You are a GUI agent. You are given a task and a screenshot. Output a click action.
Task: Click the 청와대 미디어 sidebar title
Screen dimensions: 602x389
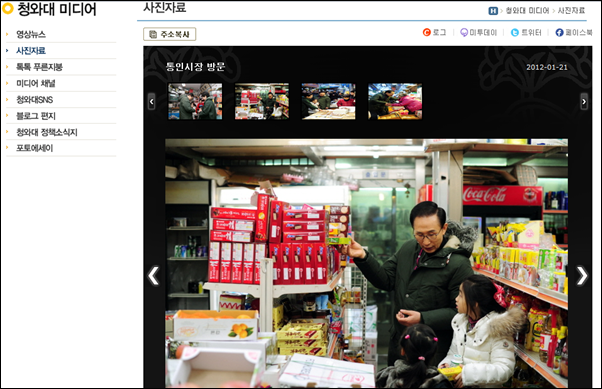coord(56,9)
